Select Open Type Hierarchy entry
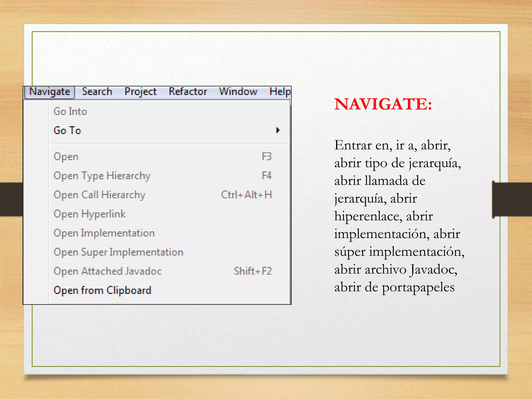This screenshot has height=399, width=532. click(169, 176)
